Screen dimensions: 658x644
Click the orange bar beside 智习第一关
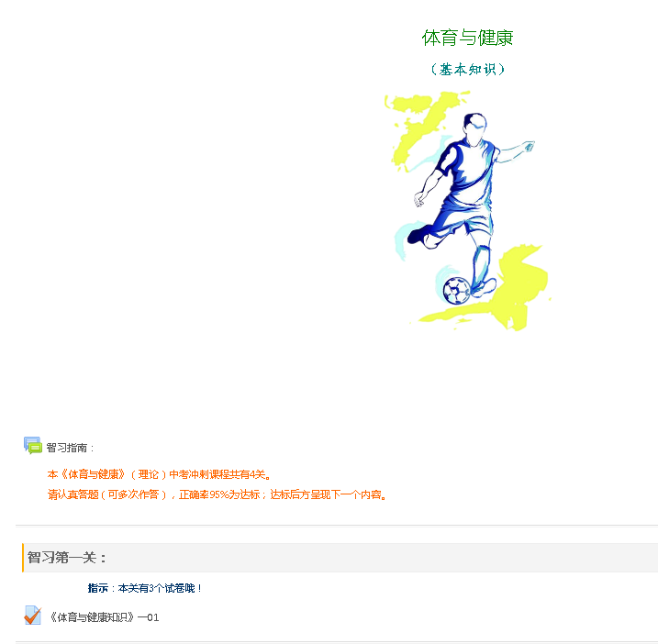(x=23, y=558)
